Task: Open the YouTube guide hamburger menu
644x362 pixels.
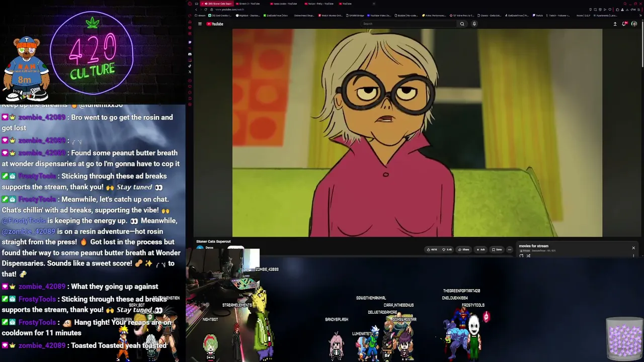Action: tap(200, 24)
